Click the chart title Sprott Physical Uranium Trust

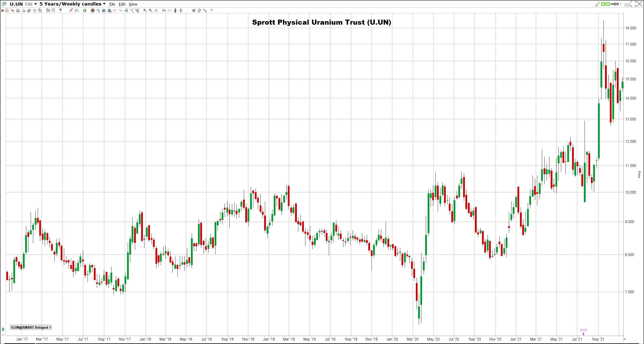[x=321, y=22]
